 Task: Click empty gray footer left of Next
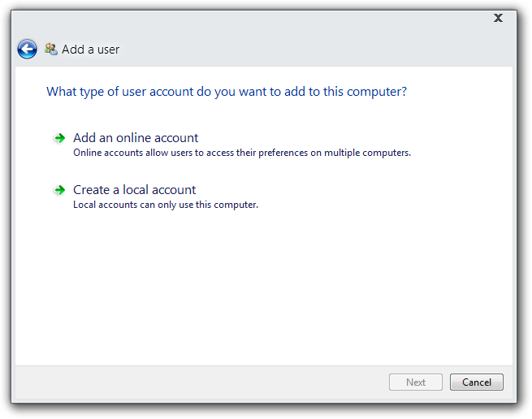pos(195,382)
